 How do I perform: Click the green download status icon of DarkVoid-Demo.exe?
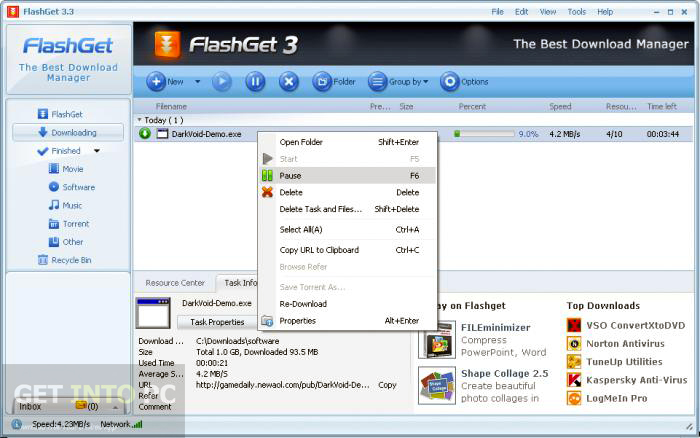click(145, 133)
